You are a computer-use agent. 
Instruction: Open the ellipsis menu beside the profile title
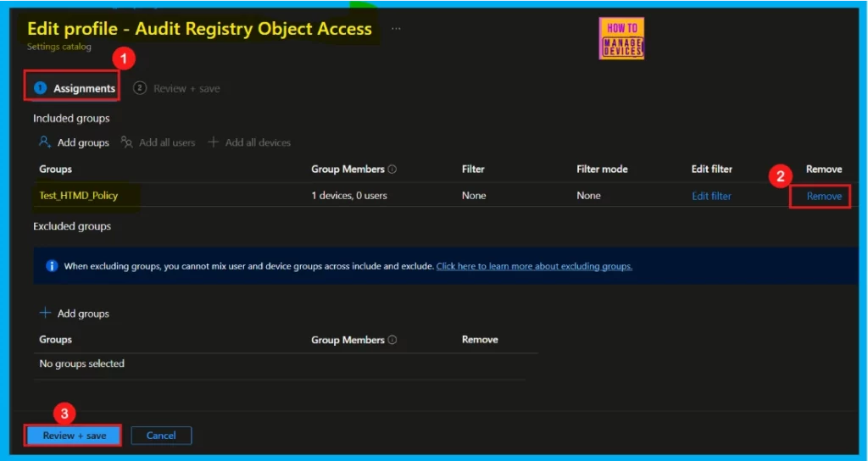396,28
